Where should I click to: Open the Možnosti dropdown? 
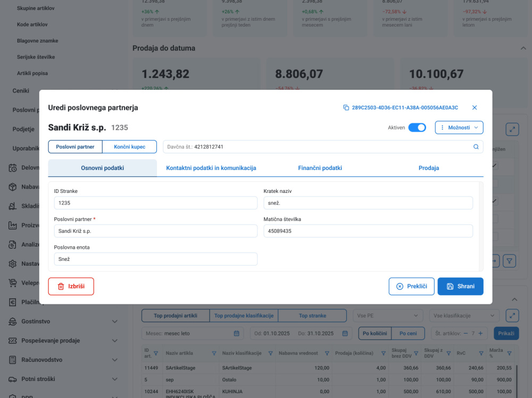459,128
